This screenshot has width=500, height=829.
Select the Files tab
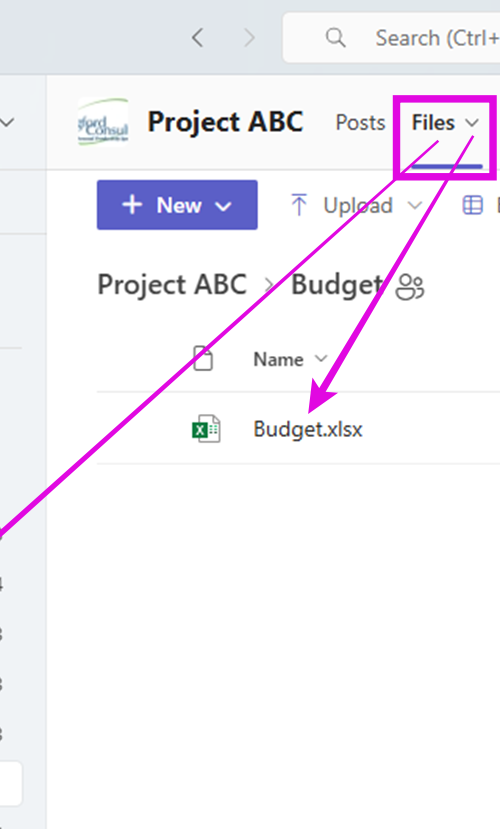point(433,123)
